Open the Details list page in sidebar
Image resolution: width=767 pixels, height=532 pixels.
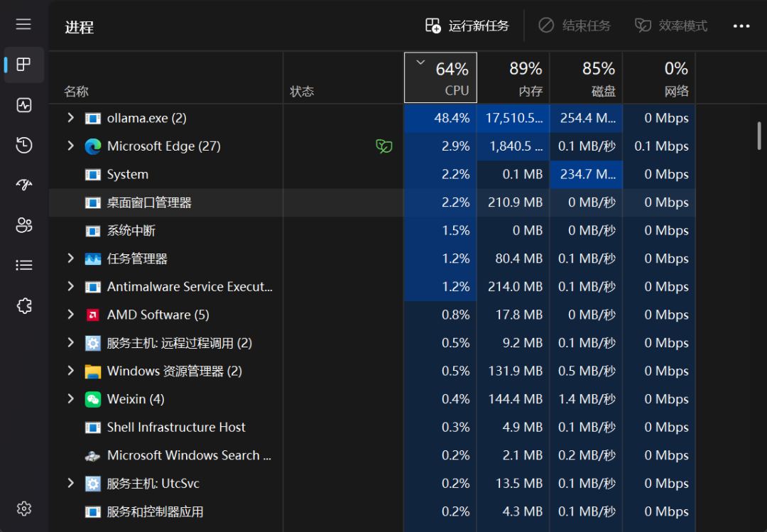pyautogui.click(x=24, y=265)
